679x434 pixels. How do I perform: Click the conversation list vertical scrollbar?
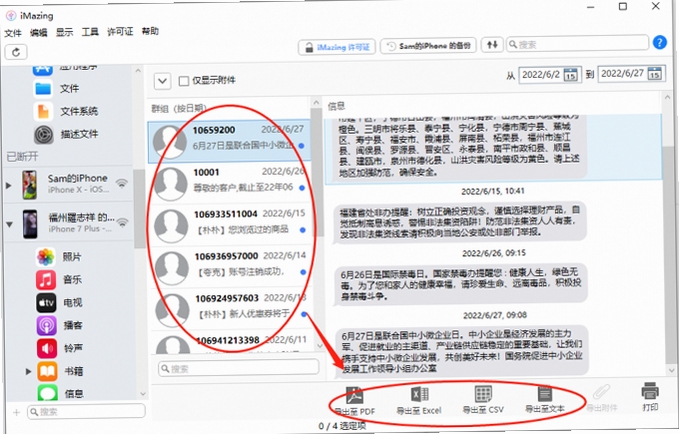(318, 173)
